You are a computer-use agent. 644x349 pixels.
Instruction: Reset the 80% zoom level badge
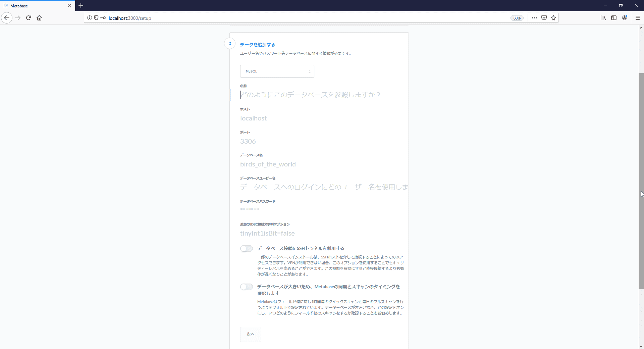(517, 18)
